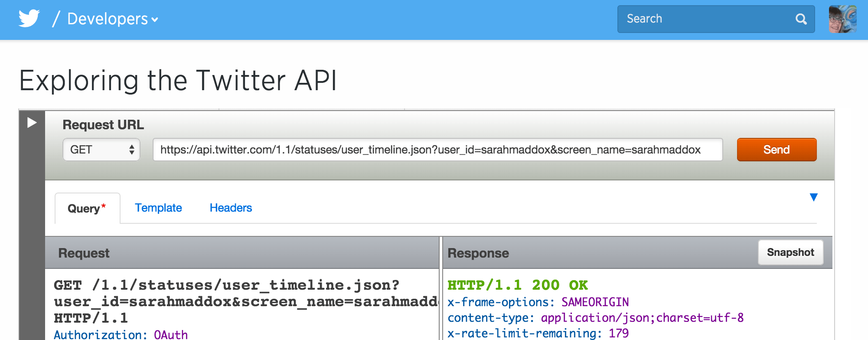Click the Exploring the Twitter API heading
This screenshot has height=340, width=868.
click(x=178, y=81)
